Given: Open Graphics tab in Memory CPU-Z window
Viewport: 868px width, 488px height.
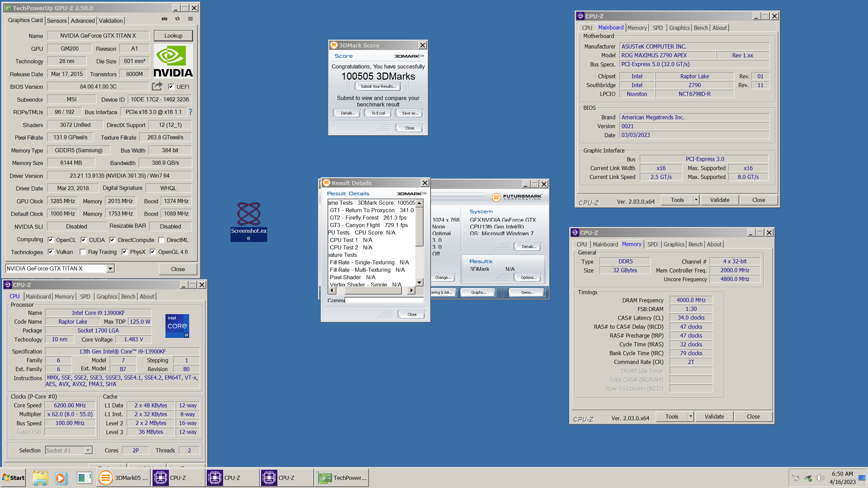Looking at the screenshot, I should point(674,244).
